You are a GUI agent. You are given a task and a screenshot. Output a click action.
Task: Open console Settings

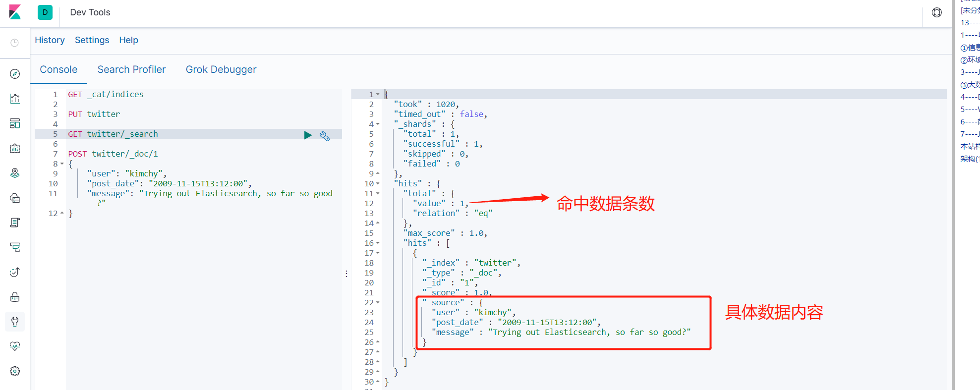92,40
